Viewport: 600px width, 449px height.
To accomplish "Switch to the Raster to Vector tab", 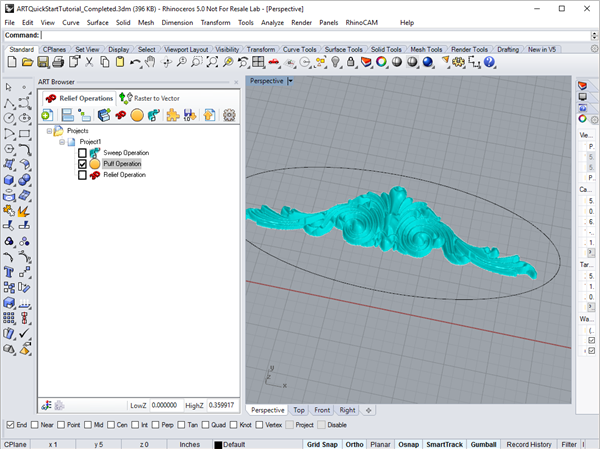I will 156,98.
